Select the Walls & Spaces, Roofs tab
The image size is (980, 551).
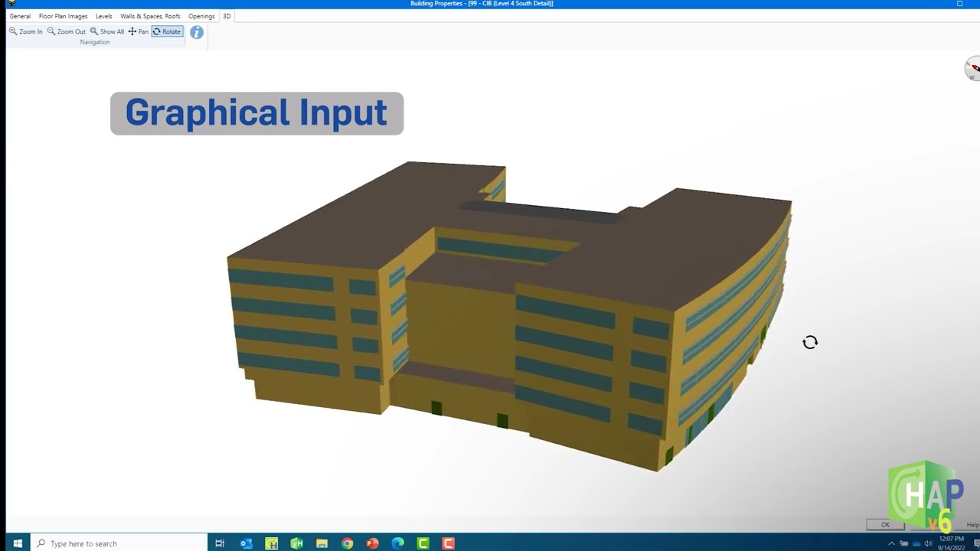[150, 16]
